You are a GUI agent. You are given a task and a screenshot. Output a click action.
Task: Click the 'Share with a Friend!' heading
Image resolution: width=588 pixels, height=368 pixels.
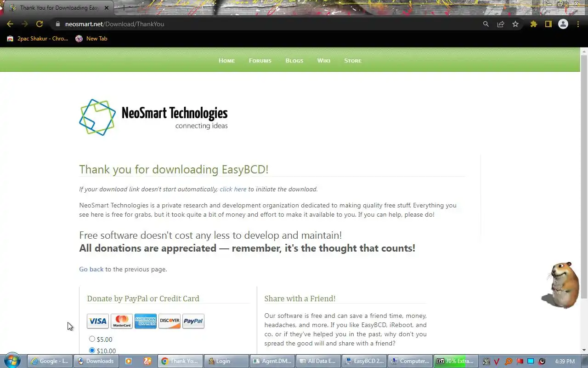click(300, 299)
